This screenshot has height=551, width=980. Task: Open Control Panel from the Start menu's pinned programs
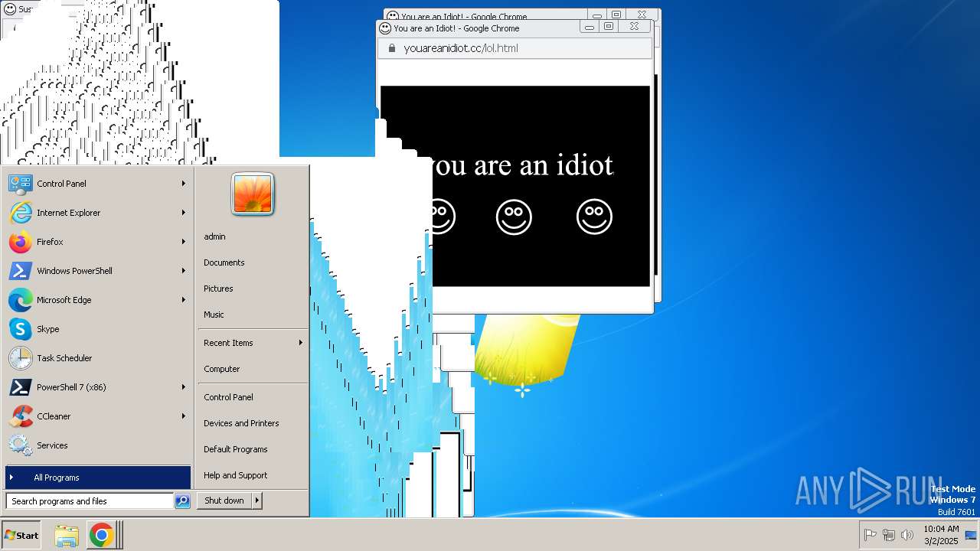pos(97,184)
